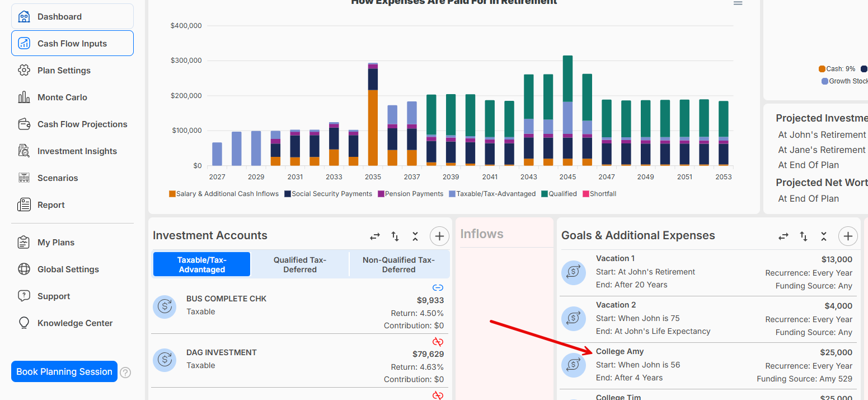Screen dimensions: 868x400
Task: Toggle Social Security Payments legend entry
Action: [x=328, y=194]
